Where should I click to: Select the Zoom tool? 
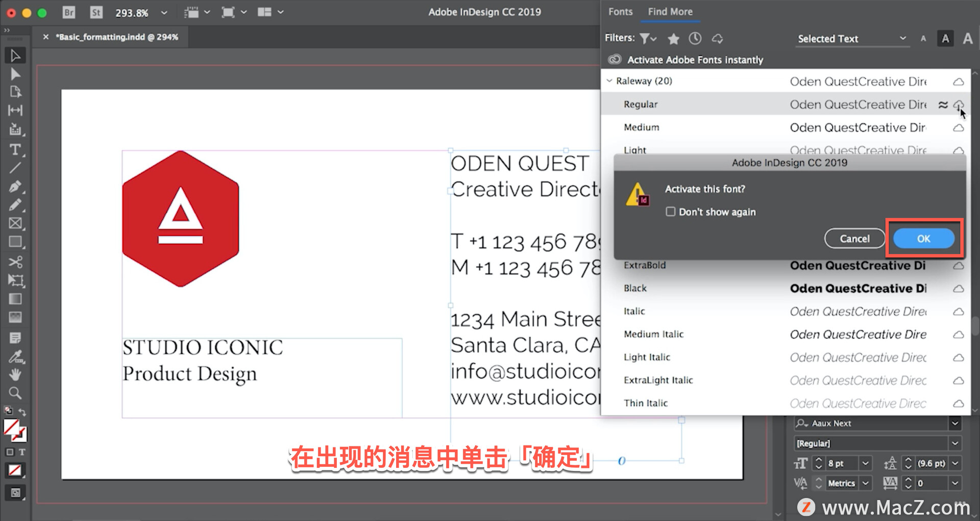[15, 393]
